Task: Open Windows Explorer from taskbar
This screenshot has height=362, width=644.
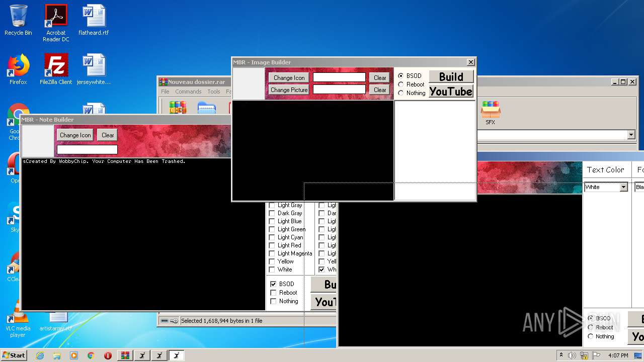Action: [x=57, y=355]
